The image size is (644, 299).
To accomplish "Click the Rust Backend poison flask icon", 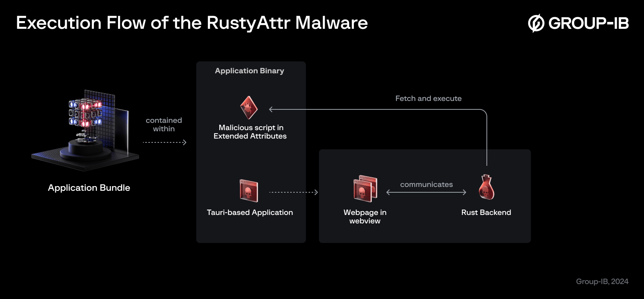I will (x=486, y=187).
